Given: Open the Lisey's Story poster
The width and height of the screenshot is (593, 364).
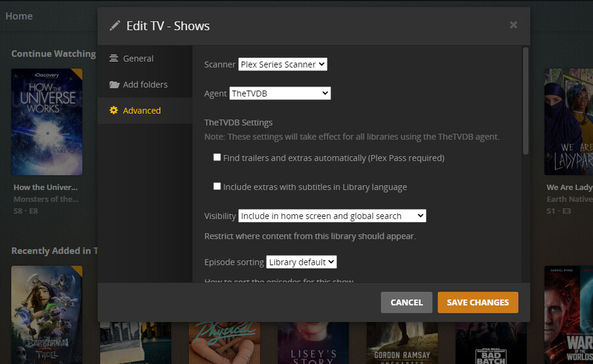Looking at the screenshot, I should 313,343.
